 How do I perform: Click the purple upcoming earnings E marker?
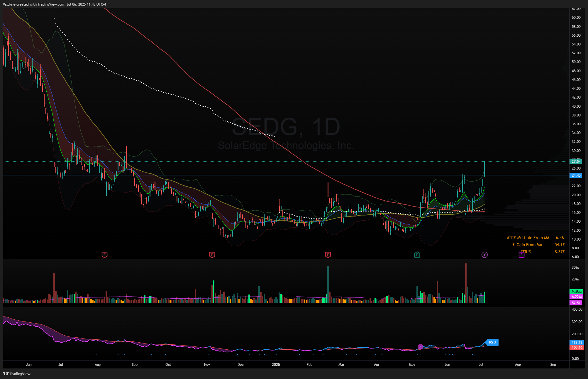[x=521, y=255]
